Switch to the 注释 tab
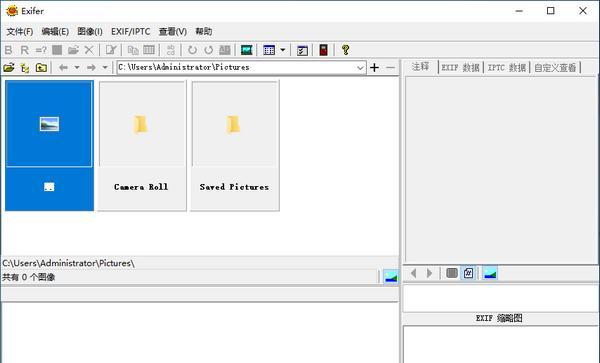 coord(420,67)
